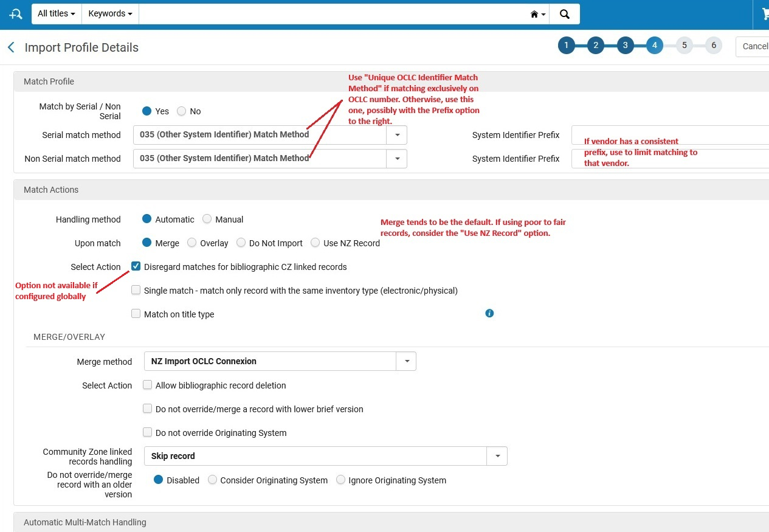The height and width of the screenshot is (532, 769).
Task: Open the All titles search dropdown
Action: (x=57, y=13)
